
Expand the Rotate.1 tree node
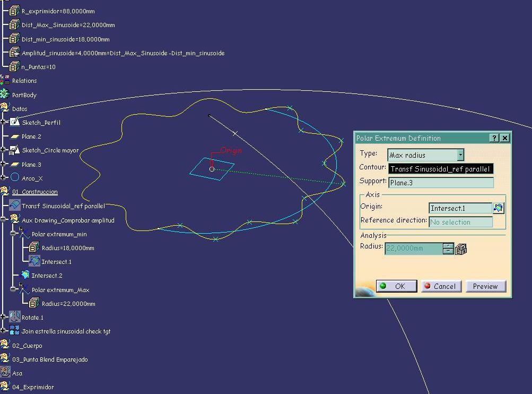[3, 316]
